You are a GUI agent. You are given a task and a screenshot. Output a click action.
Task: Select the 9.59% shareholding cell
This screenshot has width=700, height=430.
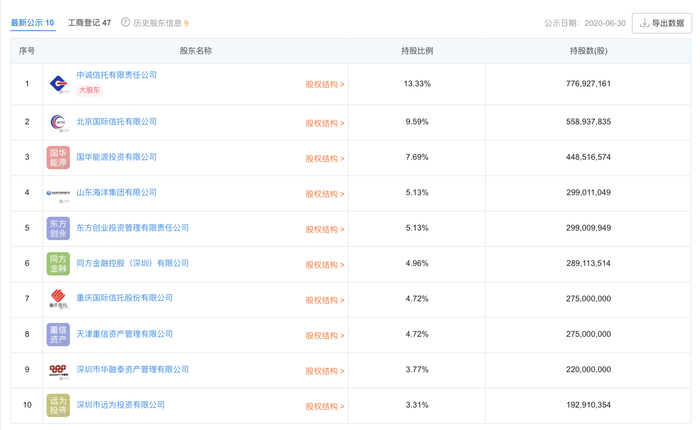417,121
